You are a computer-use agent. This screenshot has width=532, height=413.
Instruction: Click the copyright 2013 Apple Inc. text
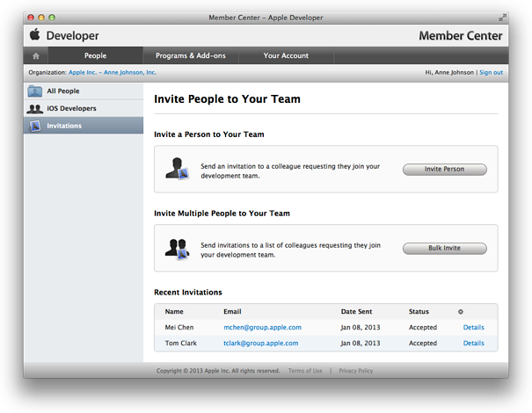pos(218,371)
